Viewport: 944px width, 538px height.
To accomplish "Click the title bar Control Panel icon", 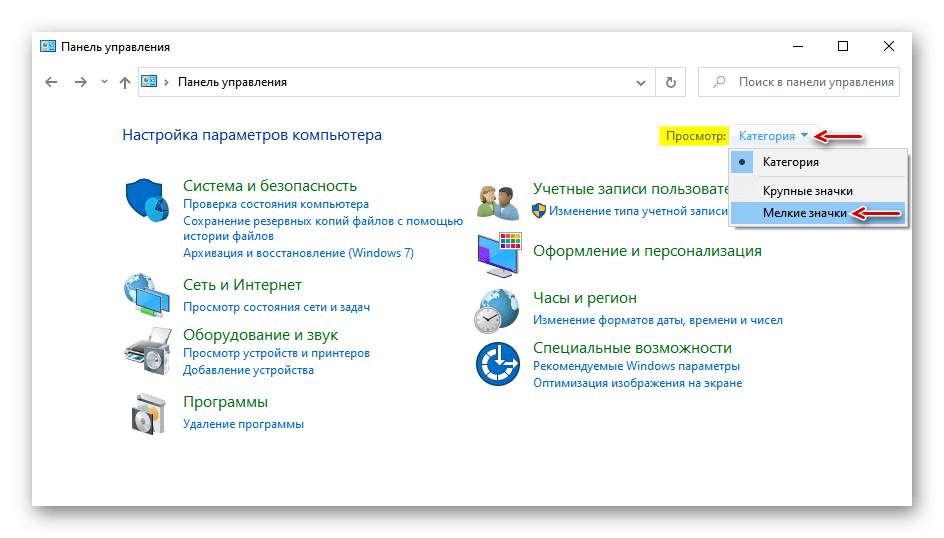I will (x=48, y=46).
